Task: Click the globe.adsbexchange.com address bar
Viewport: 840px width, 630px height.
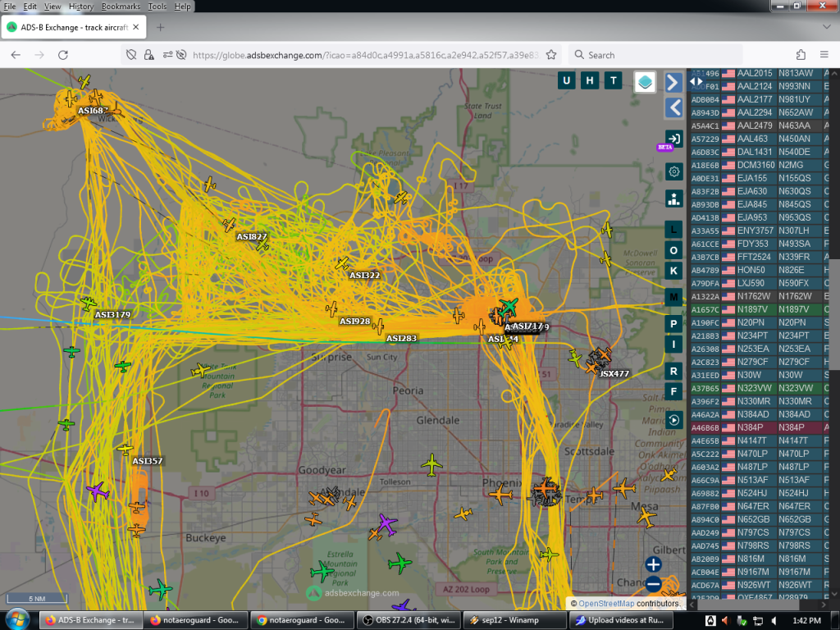Action: pyautogui.click(x=365, y=55)
